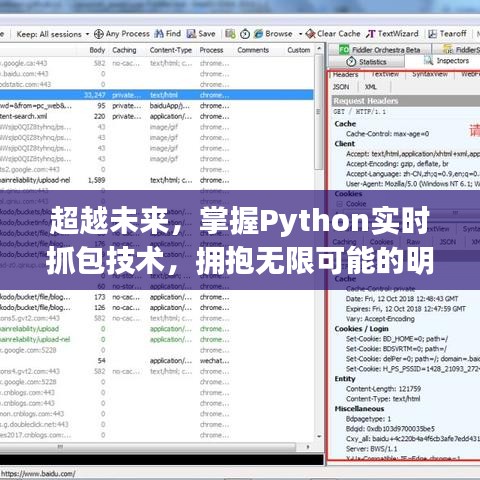
Task: Click the session list scroll-up arrow
Action: [319, 49]
